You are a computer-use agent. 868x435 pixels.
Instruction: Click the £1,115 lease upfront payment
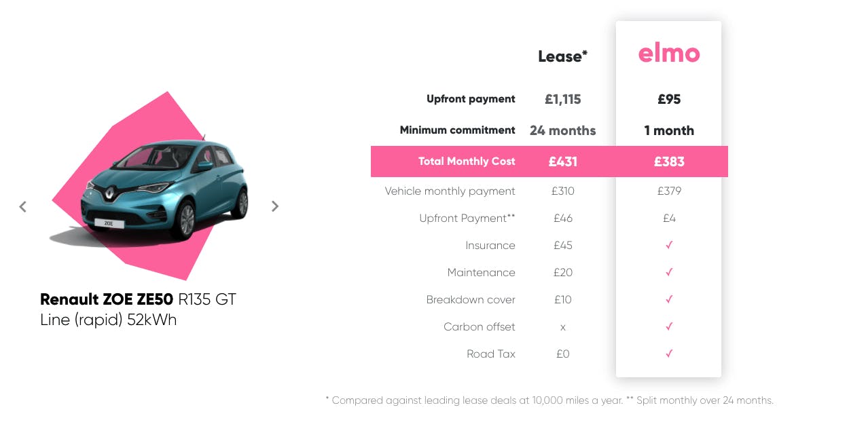pyautogui.click(x=563, y=99)
